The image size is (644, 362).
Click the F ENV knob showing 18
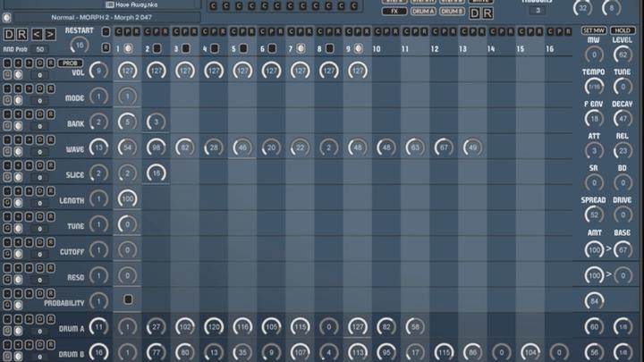tap(594, 119)
